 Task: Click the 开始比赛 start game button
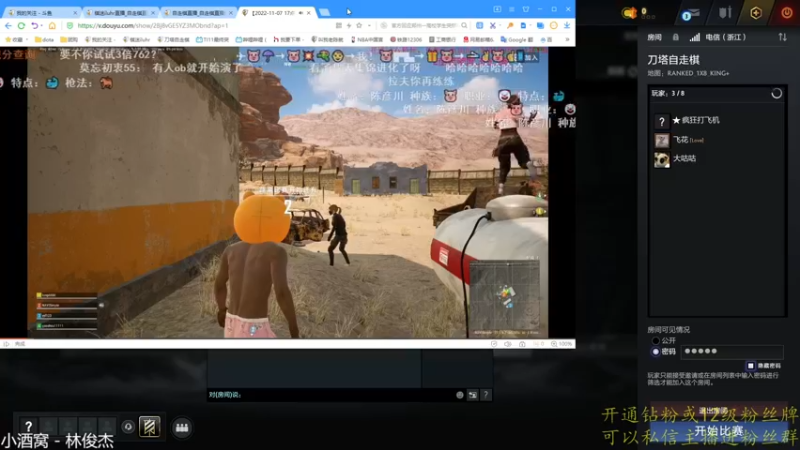[x=718, y=431]
